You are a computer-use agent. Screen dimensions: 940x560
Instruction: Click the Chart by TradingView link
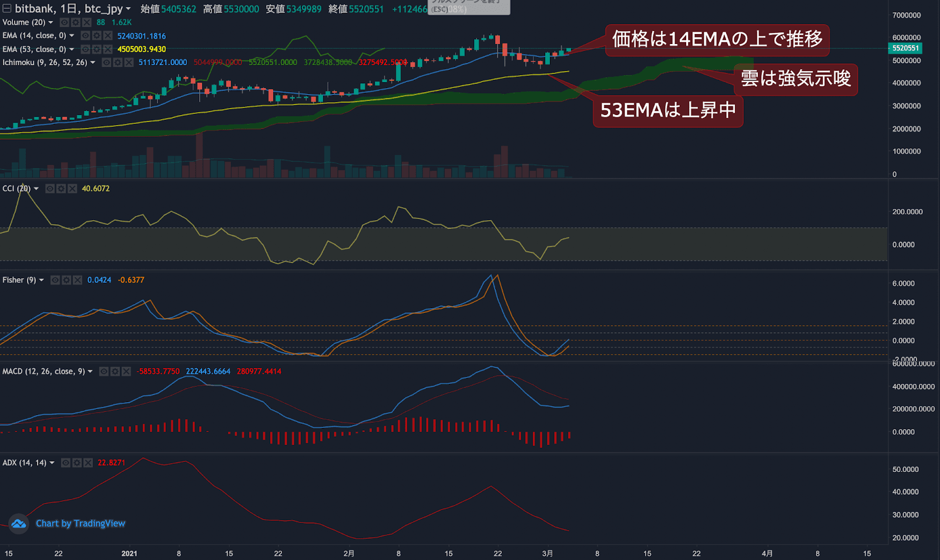pyautogui.click(x=80, y=523)
